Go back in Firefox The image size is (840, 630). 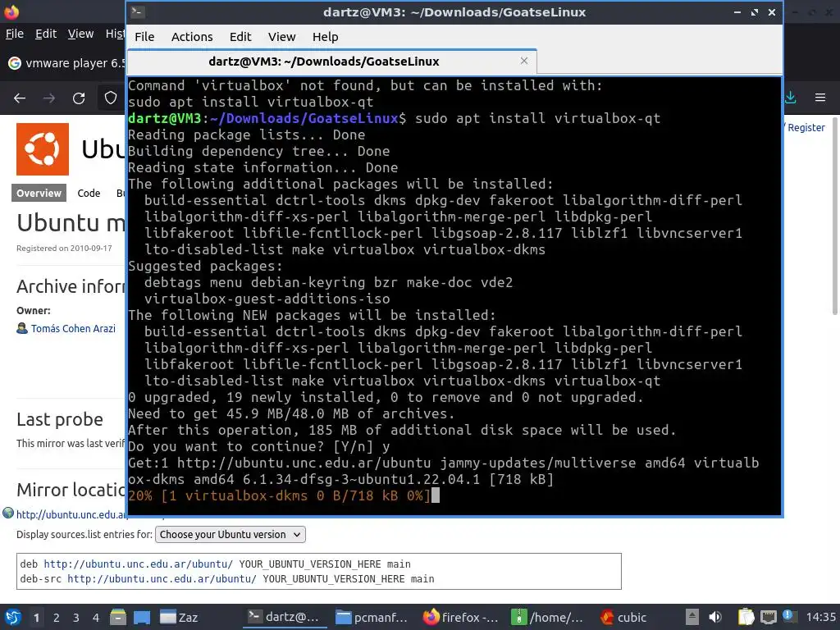20,98
